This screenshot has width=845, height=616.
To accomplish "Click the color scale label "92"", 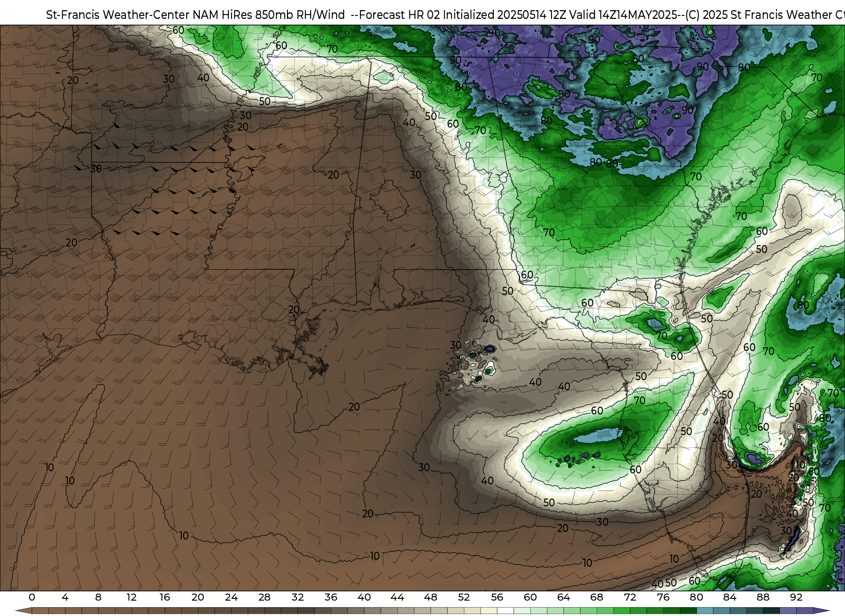I will (796, 597).
